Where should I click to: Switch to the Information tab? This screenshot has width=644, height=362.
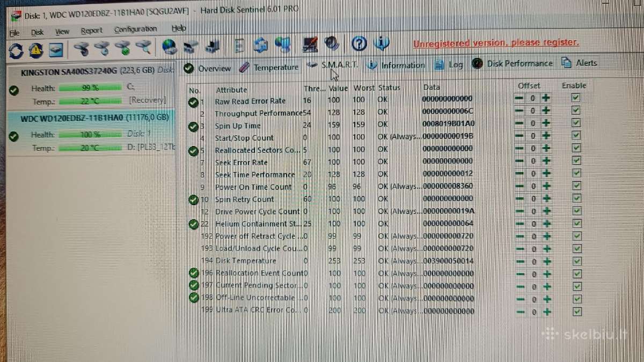pyautogui.click(x=396, y=65)
